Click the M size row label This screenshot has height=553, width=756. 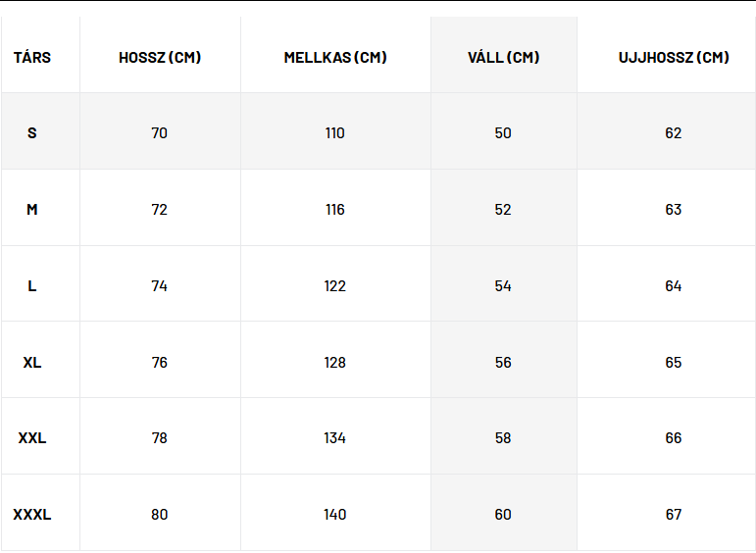pyautogui.click(x=32, y=210)
